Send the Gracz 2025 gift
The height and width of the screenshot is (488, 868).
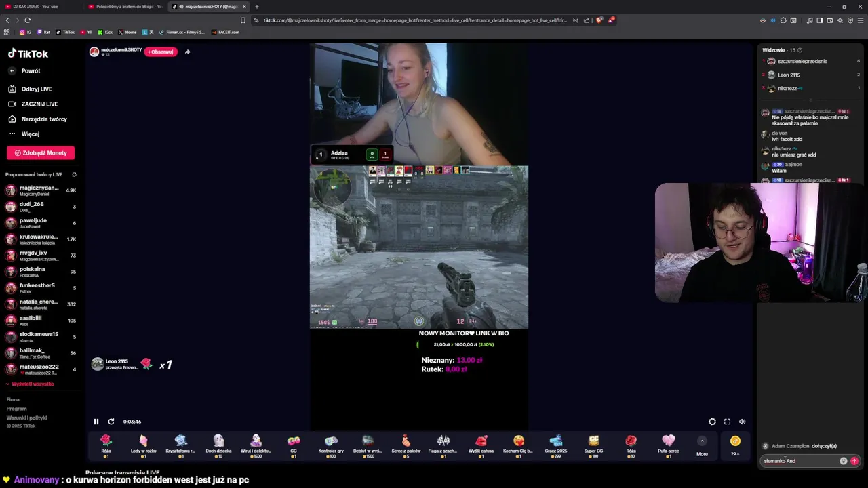pyautogui.click(x=556, y=447)
